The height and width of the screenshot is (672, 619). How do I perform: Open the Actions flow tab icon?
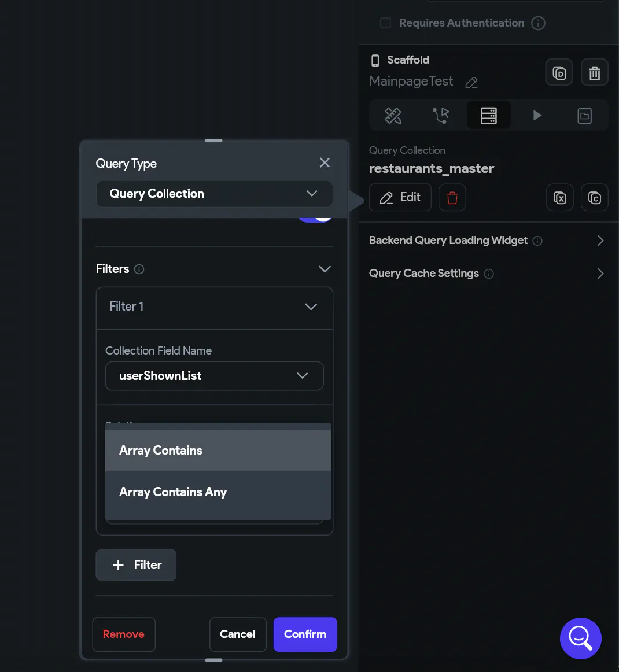click(441, 116)
